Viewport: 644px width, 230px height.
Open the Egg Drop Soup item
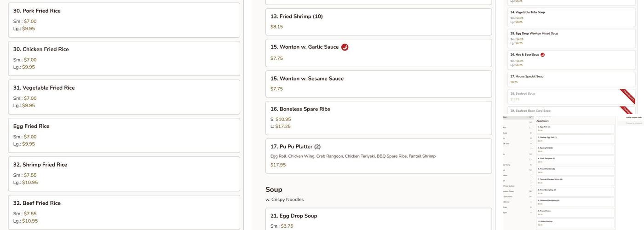(378, 219)
